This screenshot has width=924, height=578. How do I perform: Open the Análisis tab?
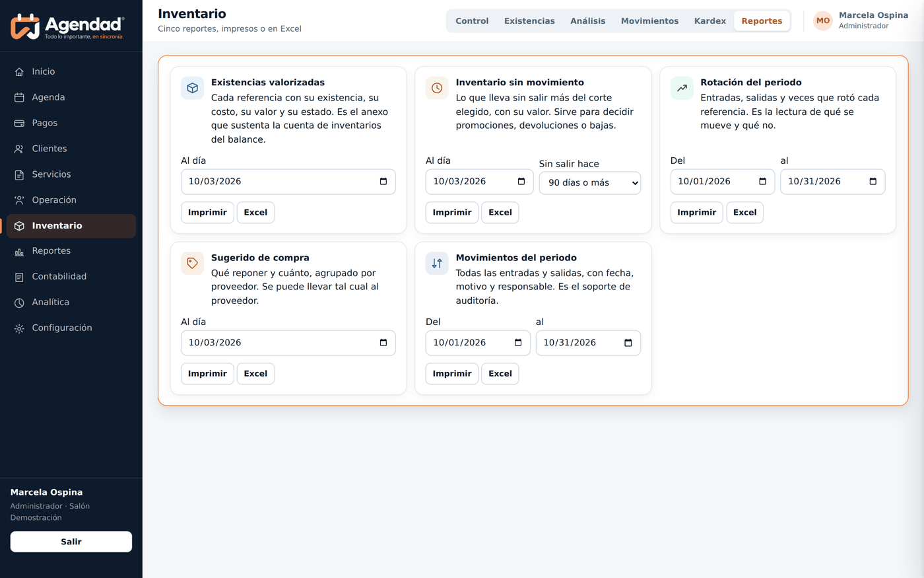587,21
